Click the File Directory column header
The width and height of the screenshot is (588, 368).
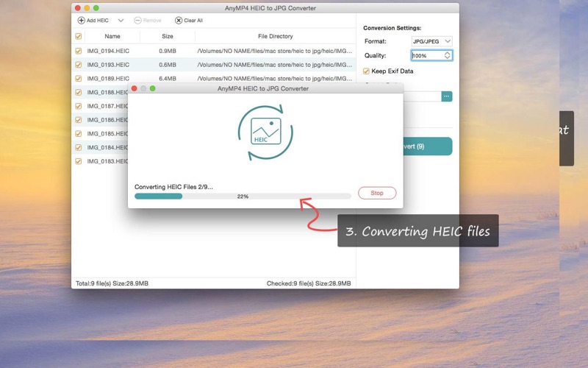click(275, 36)
